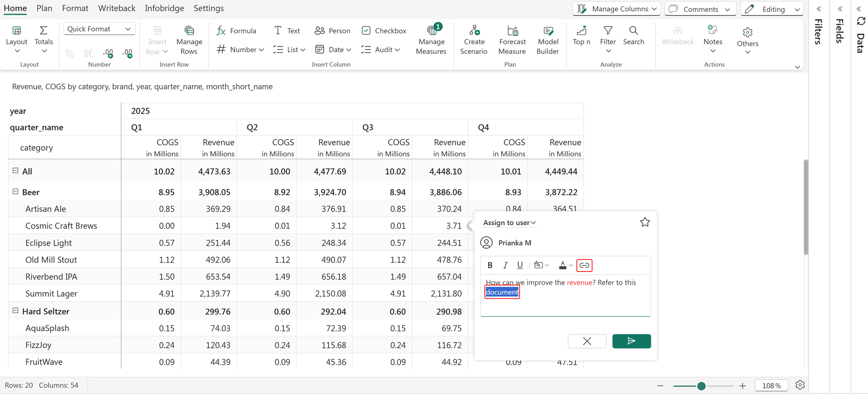
Task: Click the zoom slider handle
Action: point(701,386)
